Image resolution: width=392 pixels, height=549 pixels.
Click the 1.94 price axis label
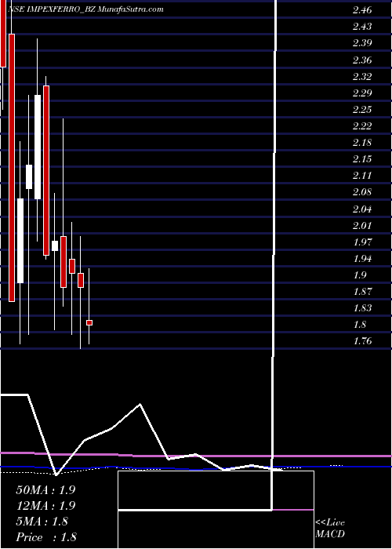362,258
